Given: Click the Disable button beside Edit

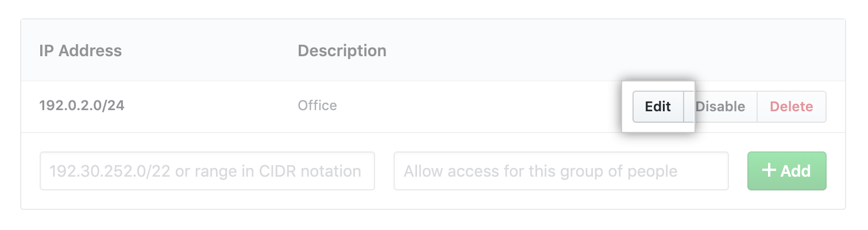Looking at the screenshot, I should [720, 107].
